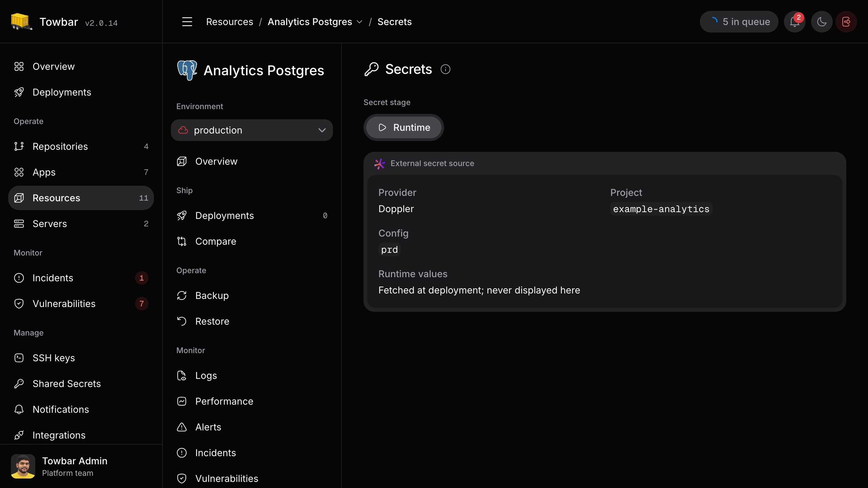Open the 5 in queue indicator
This screenshot has width=868, height=488.
click(x=739, y=22)
